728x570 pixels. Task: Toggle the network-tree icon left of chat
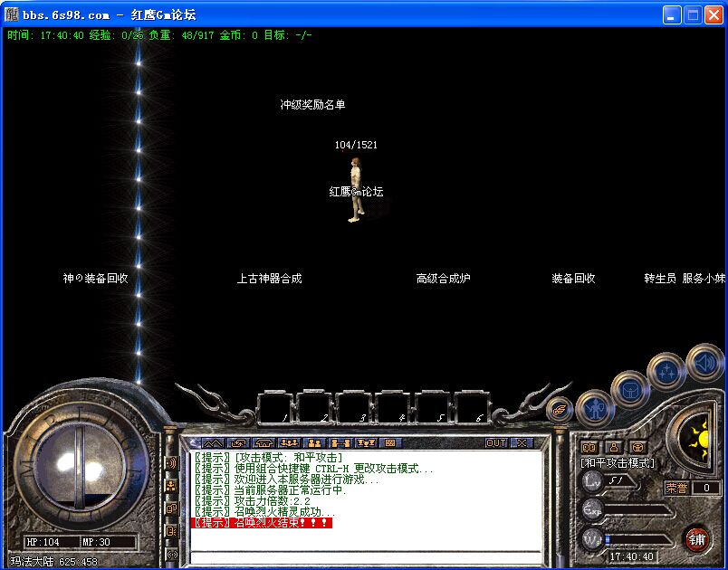[x=172, y=486]
